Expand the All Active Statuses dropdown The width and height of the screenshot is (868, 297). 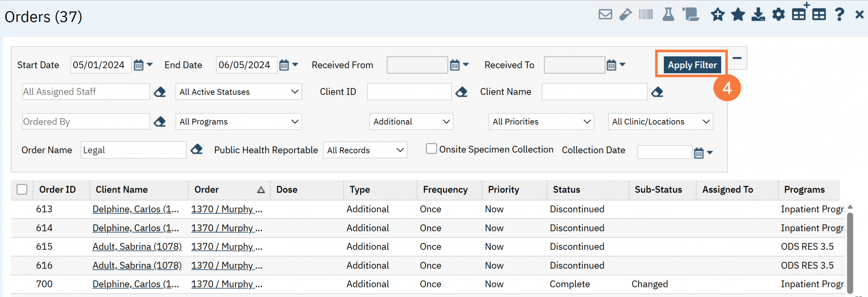tap(238, 92)
